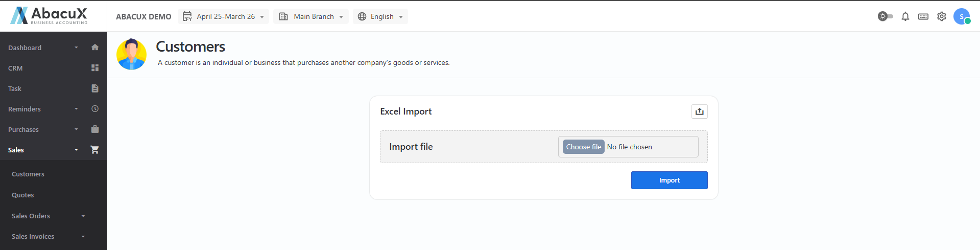Click the Dashboard home icon in sidebar

95,48
